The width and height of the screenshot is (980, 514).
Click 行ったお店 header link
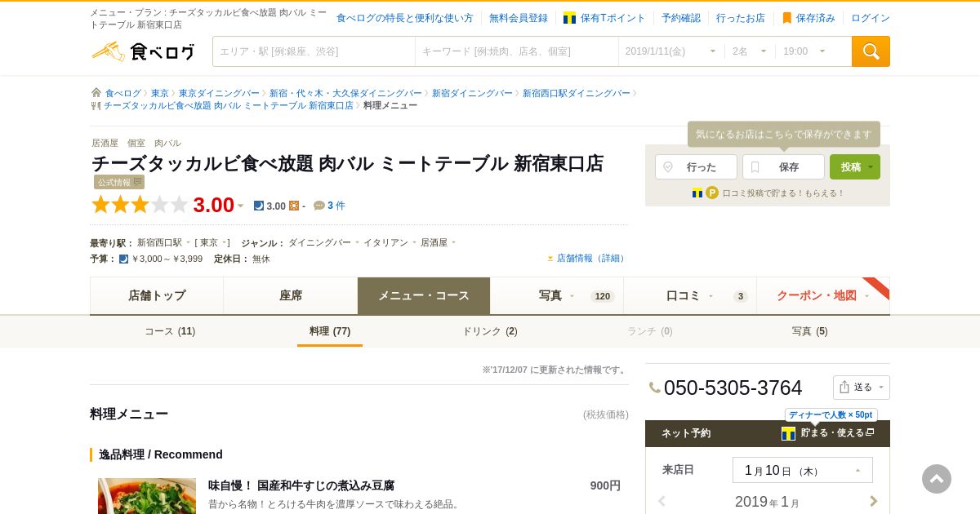click(x=741, y=18)
